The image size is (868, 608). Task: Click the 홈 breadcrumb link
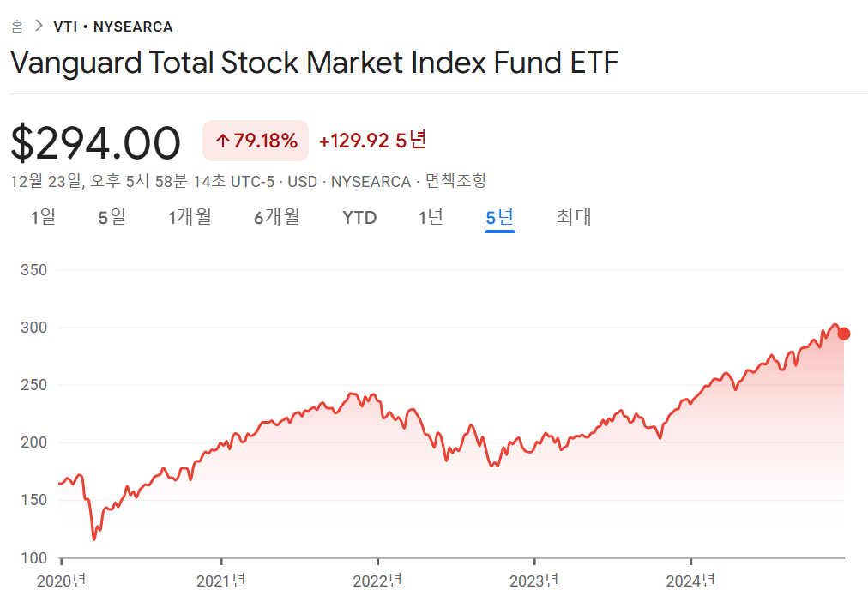pos(17,27)
